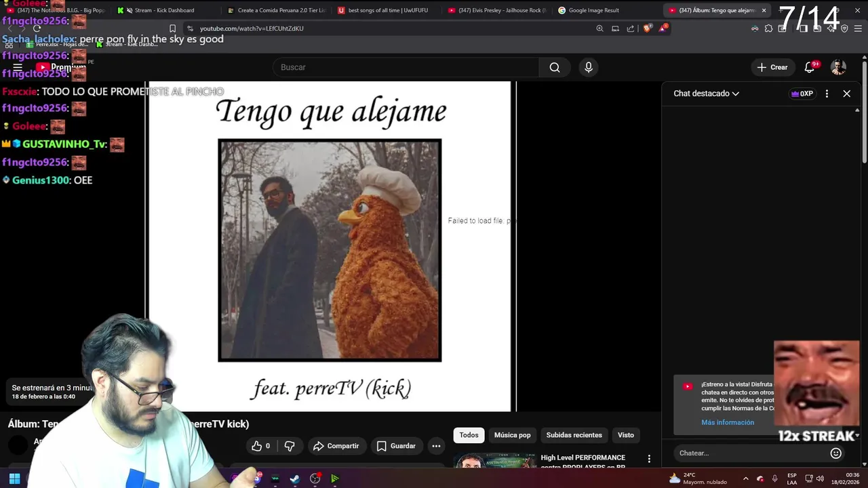Screen dimensions: 868x488
Task: Activate voice search microphone icon
Action: click(x=589, y=67)
